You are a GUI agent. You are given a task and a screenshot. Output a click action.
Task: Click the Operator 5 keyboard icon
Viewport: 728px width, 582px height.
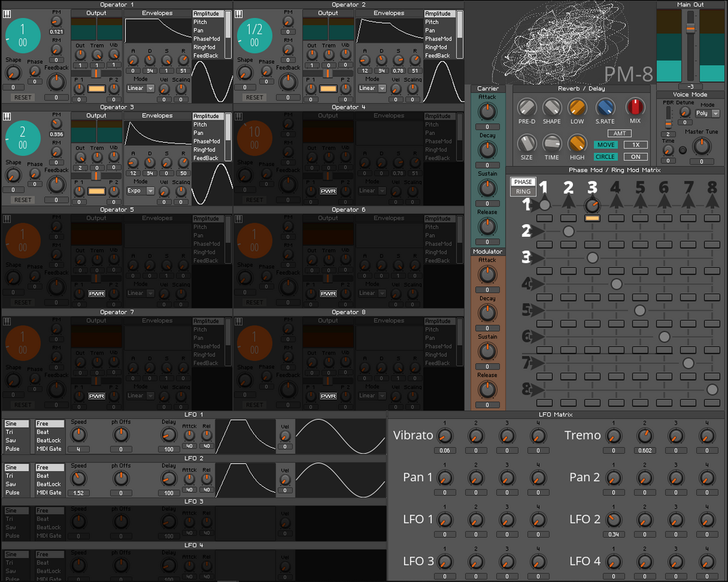(x=7, y=219)
